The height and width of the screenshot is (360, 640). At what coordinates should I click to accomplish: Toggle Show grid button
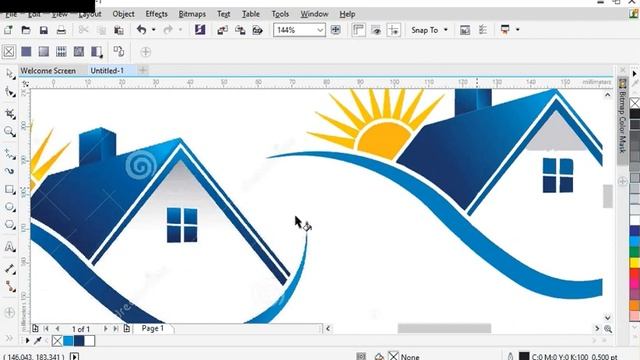pos(376,30)
